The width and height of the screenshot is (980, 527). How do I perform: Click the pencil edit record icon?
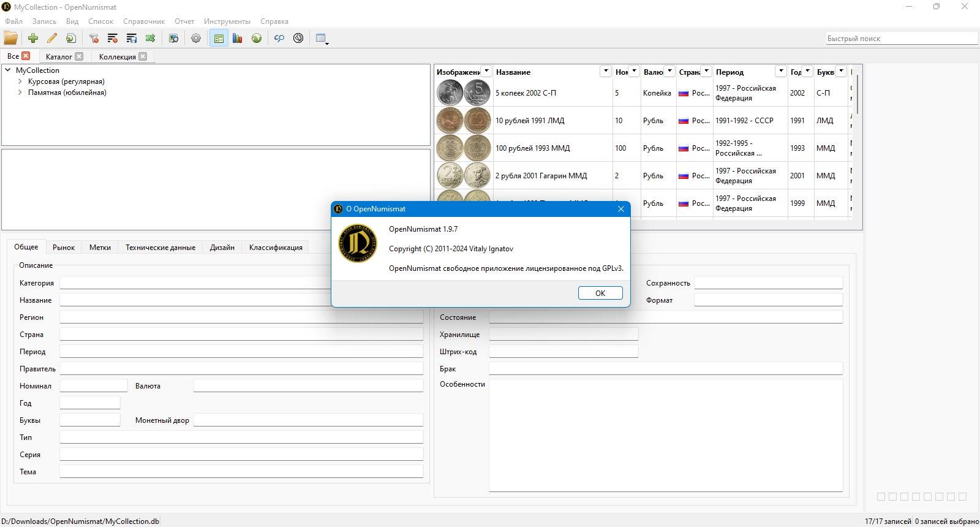[52, 38]
